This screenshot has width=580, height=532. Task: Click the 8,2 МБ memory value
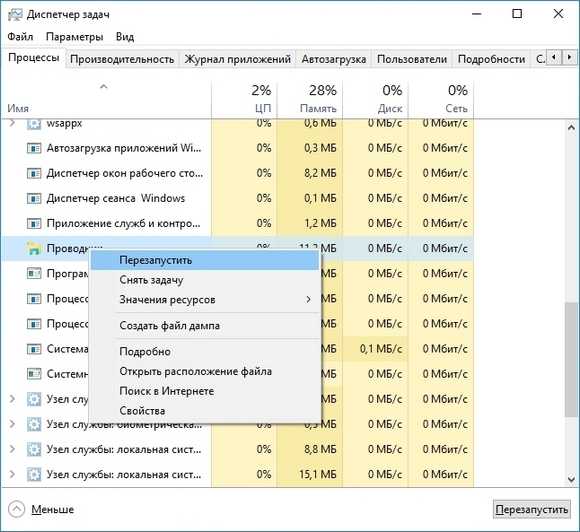coord(320,174)
